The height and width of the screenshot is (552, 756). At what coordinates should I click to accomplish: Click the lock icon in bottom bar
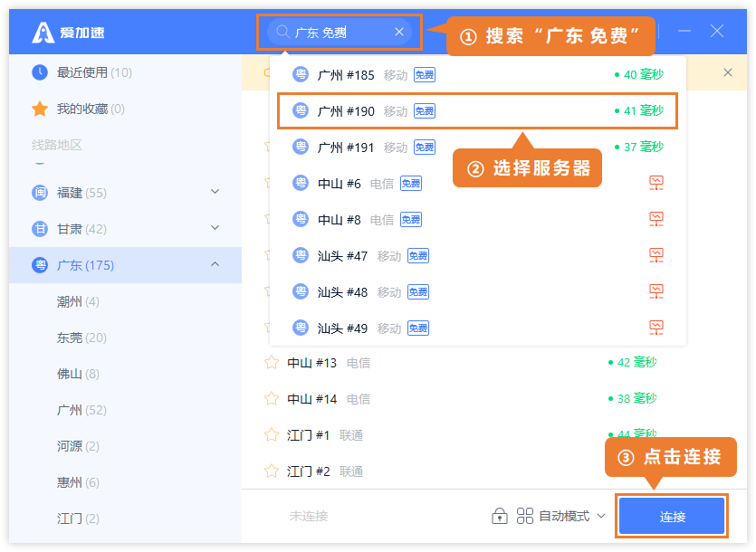coord(499,516)
